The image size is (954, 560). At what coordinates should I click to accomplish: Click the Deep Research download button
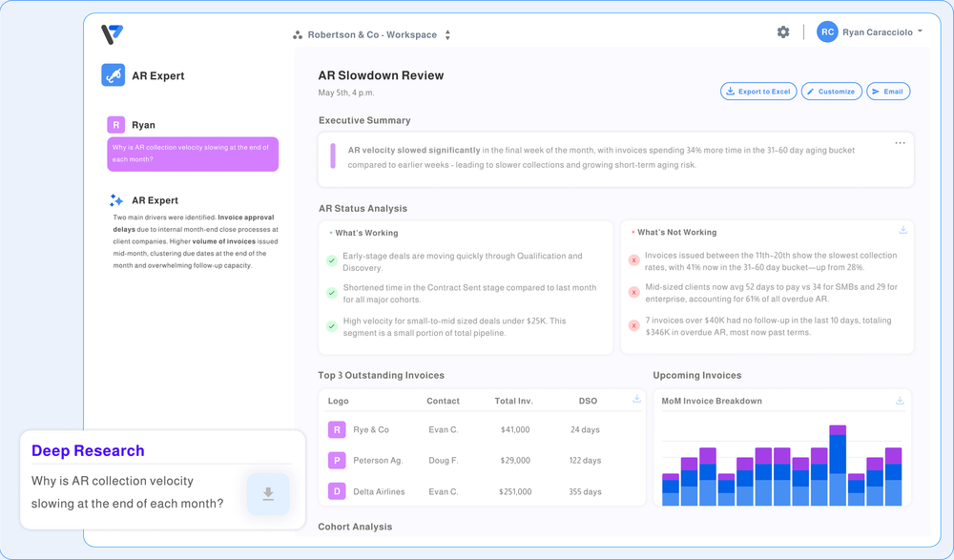click(268, 494)
